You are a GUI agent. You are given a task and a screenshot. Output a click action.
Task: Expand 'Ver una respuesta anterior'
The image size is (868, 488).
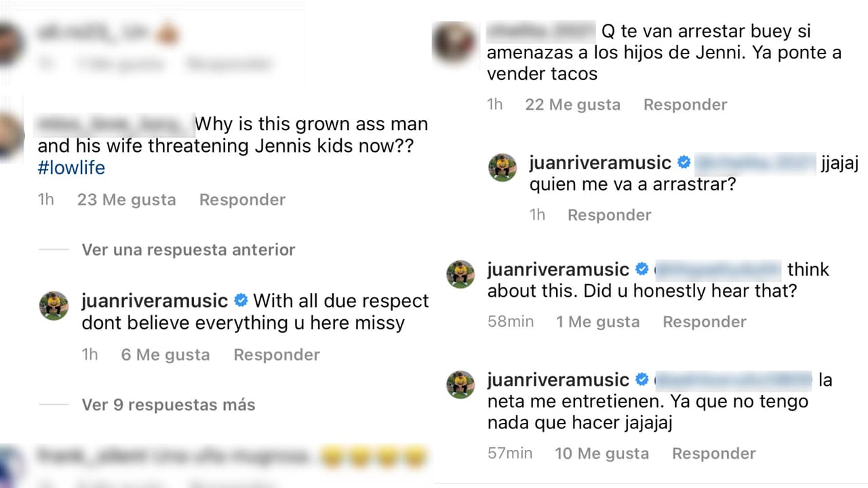[188, 249]
